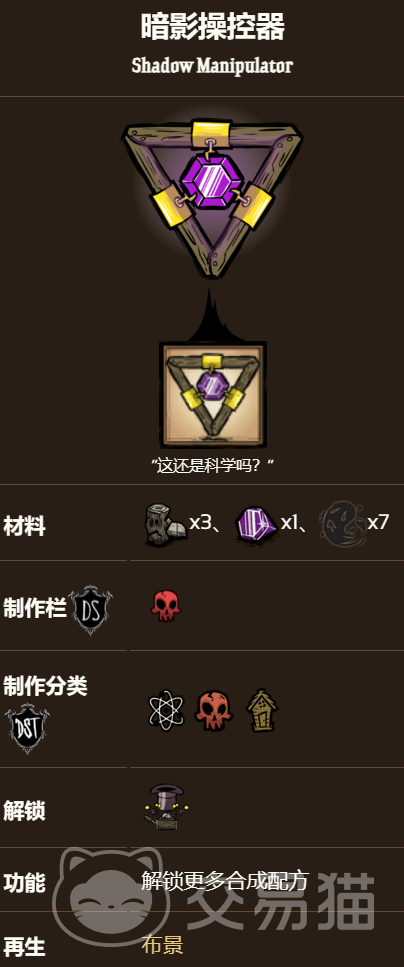Click the 暗影操控器 title heading
404x967 pixels.
(213, 28)
